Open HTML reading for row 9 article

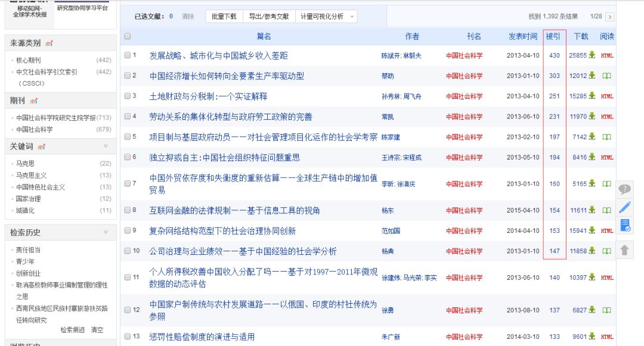click(x=607, y=231)
